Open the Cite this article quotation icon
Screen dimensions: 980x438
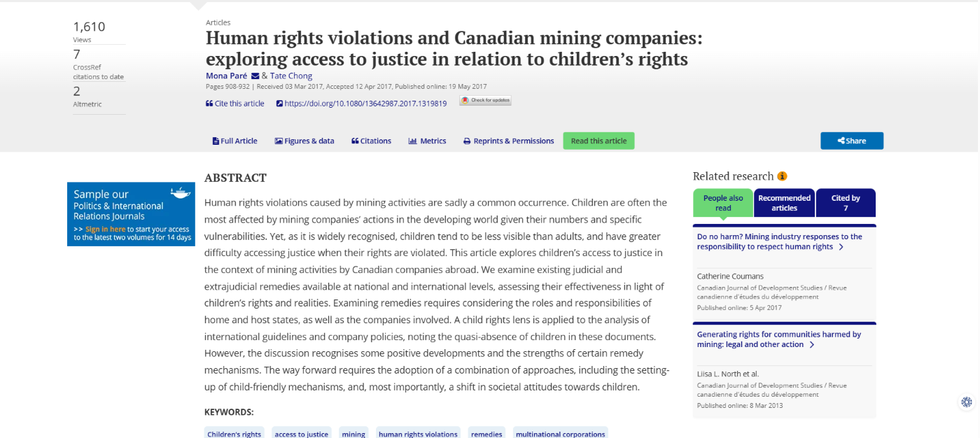coord(209,104)
